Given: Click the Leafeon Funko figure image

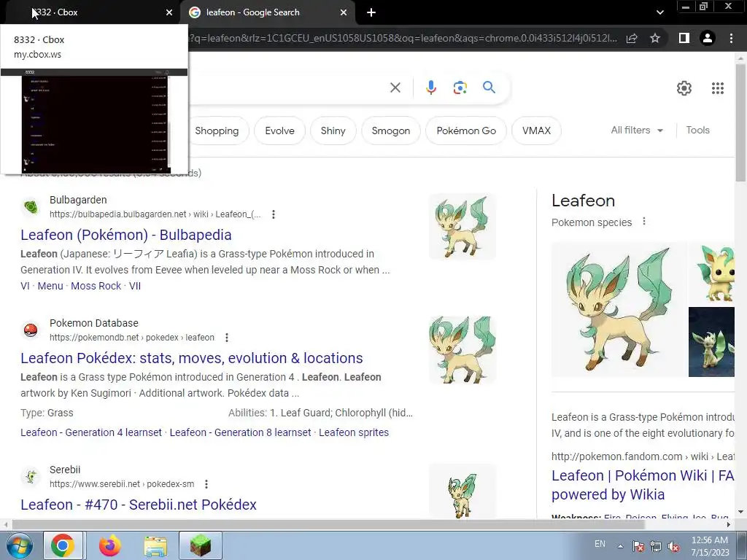Looking at the screenshot, I should pos(712,273).
